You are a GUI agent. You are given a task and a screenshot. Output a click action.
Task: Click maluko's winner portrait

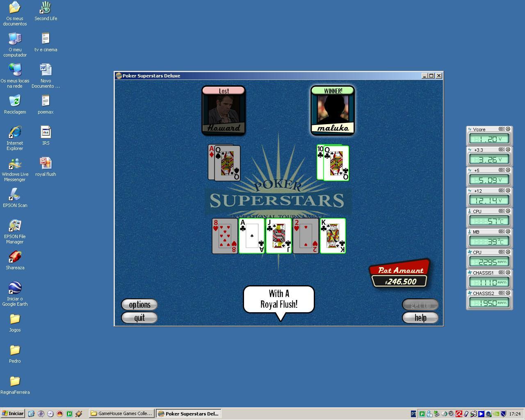pyautogui.click(x=333, y=111)
